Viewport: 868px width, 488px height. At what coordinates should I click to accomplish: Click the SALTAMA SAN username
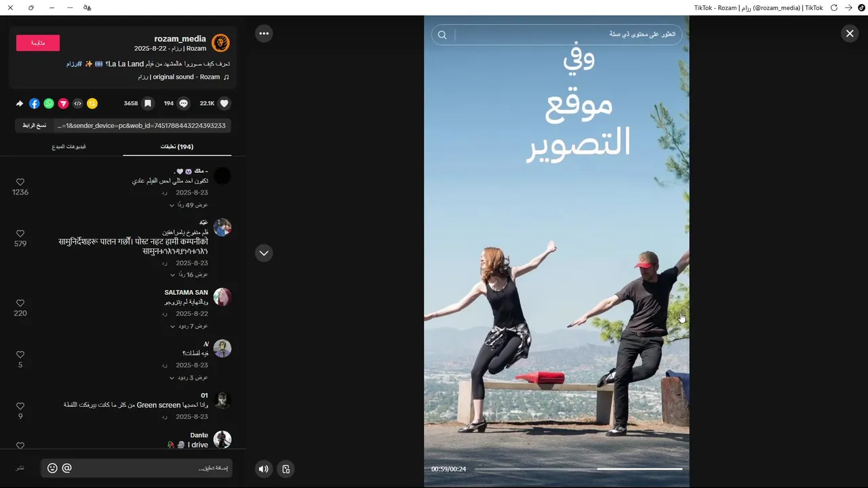point(186,292)
